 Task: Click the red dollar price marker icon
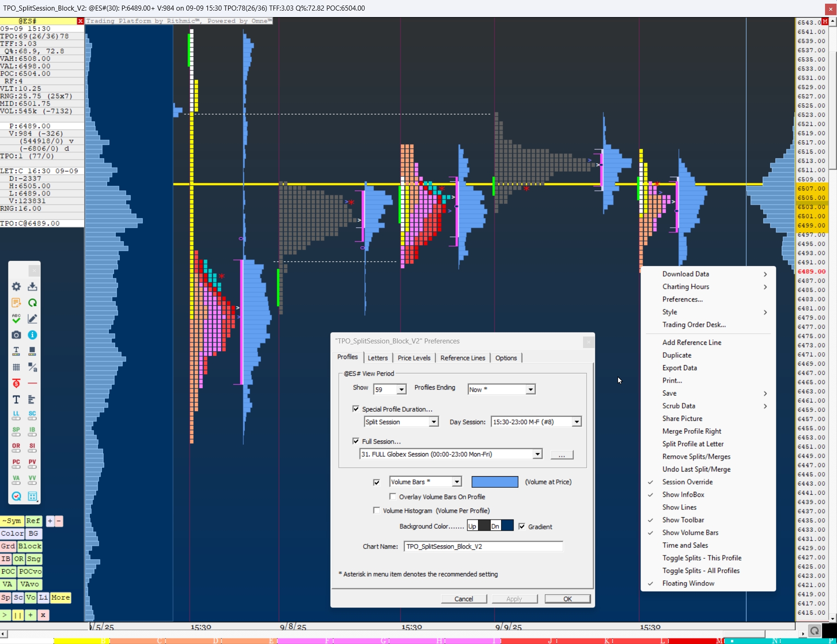coord(16,384)
